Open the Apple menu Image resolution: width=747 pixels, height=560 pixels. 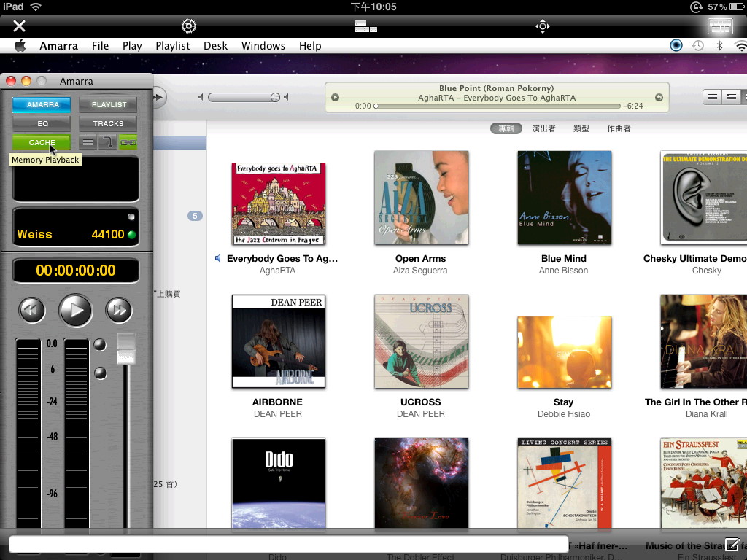pos(20,46)
